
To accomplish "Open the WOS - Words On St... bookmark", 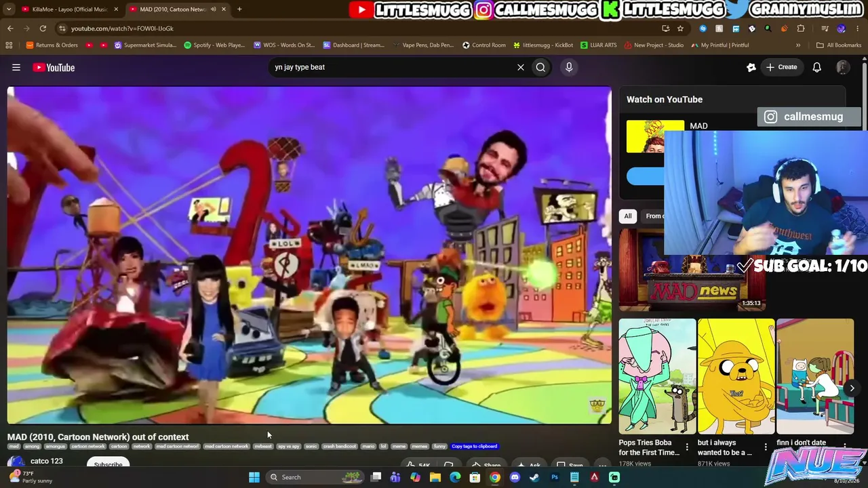I will point(284,45).
